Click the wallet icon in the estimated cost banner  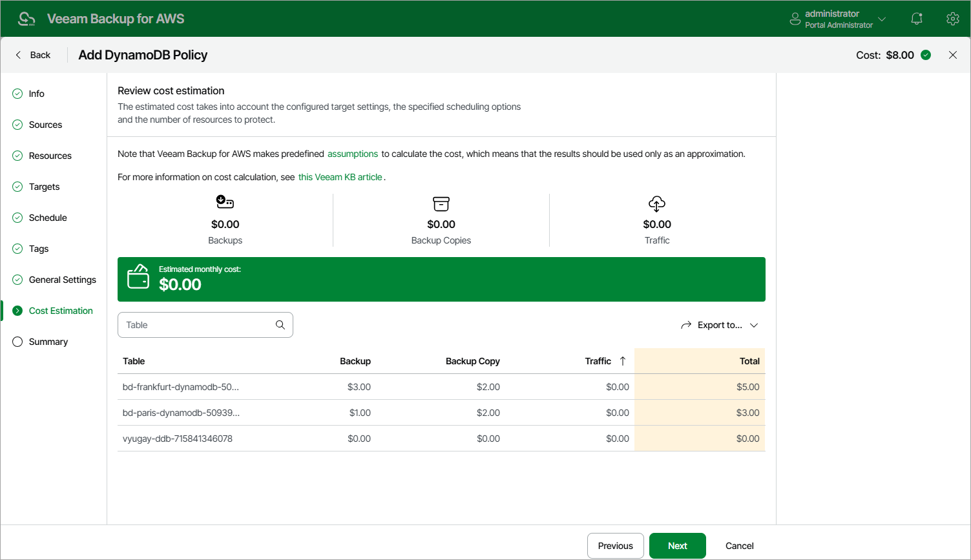[x=138, y=276]
